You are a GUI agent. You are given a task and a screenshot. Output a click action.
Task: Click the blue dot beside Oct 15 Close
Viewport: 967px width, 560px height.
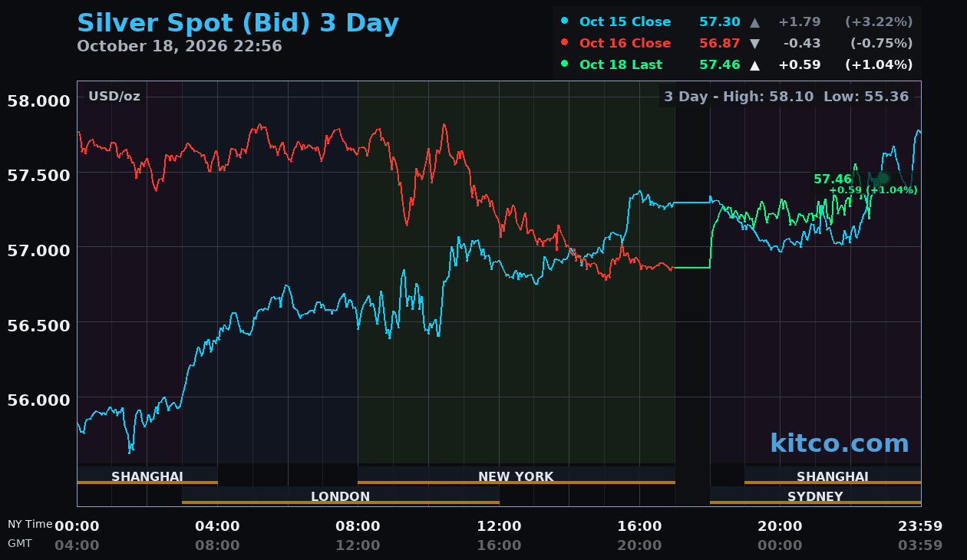pyautogui.click(x=565, y=20)
